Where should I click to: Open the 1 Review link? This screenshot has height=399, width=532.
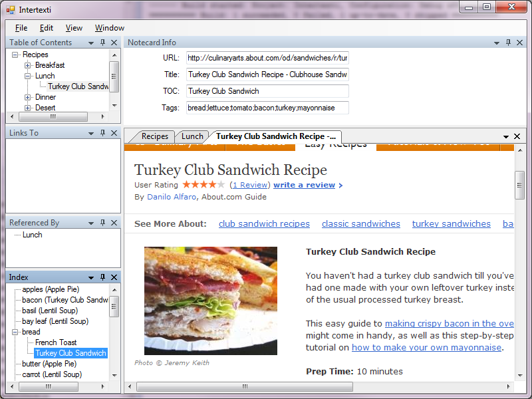pos(250,185)
